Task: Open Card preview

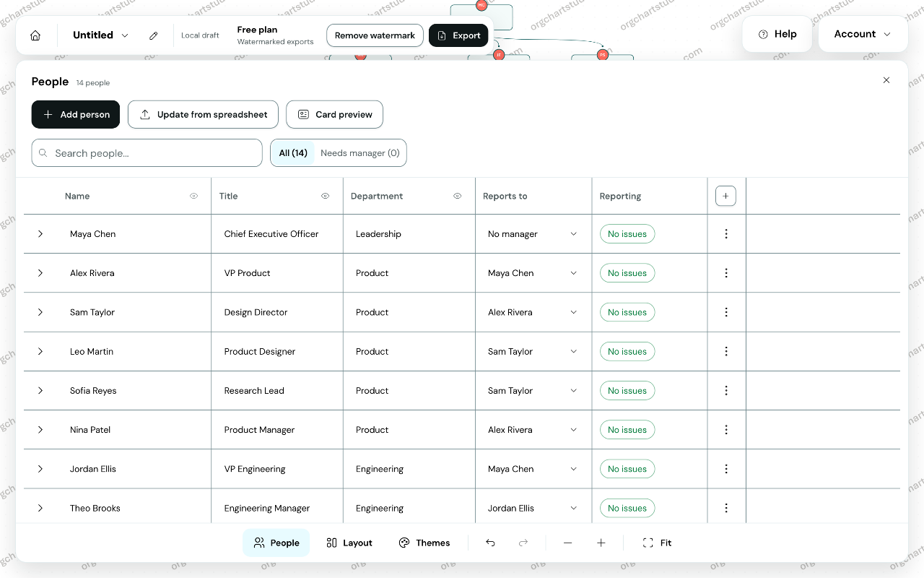Action: pos(334,114)
